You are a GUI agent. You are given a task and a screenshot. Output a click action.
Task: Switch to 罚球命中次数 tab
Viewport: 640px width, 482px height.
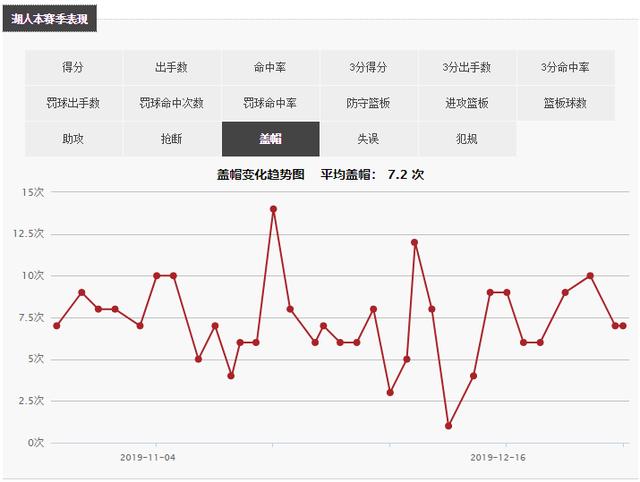[x=172, y=103]
